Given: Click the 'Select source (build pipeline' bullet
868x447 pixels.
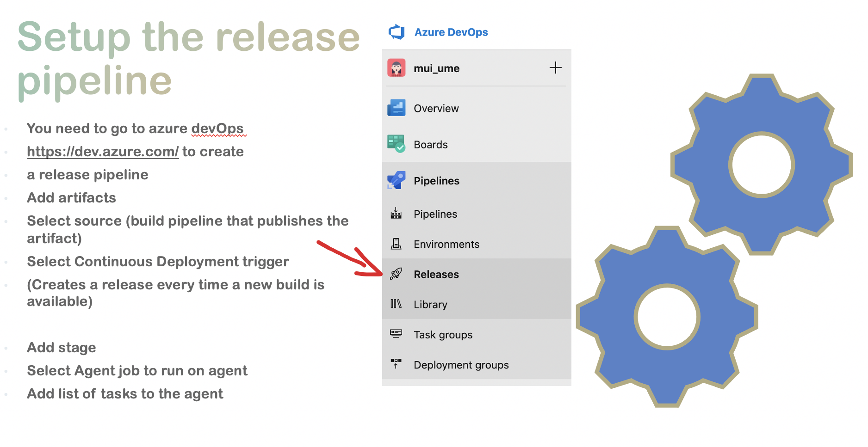Looking at the screenshot, I should pyautogui.click(x=187, y=229).
